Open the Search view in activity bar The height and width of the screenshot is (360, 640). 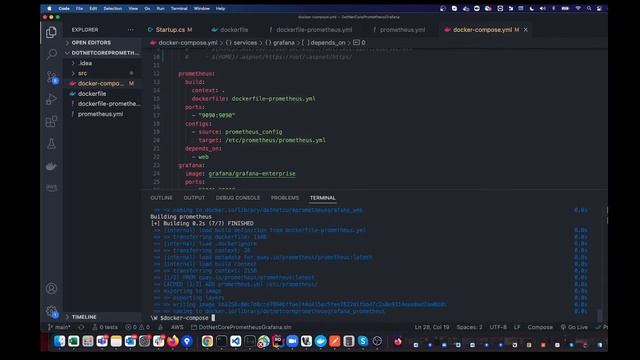pyautogui.click(x=51, y=54)
